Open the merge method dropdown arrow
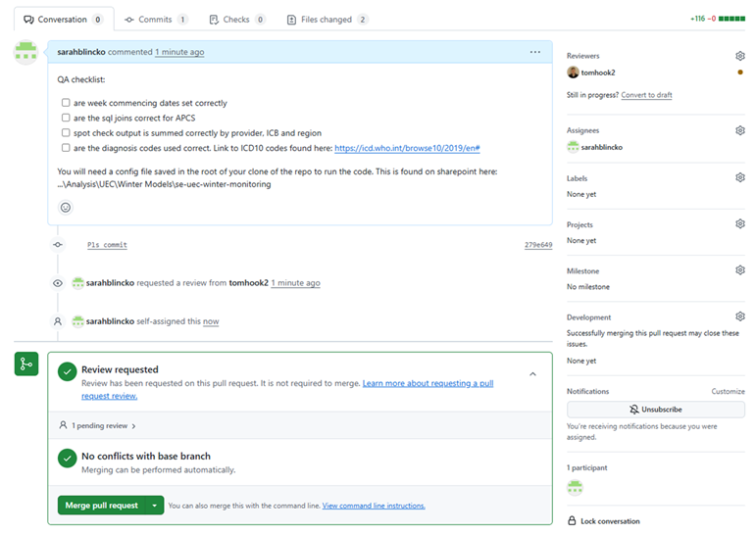The height and width of the screenshot is (534, 756). point(154,506)
